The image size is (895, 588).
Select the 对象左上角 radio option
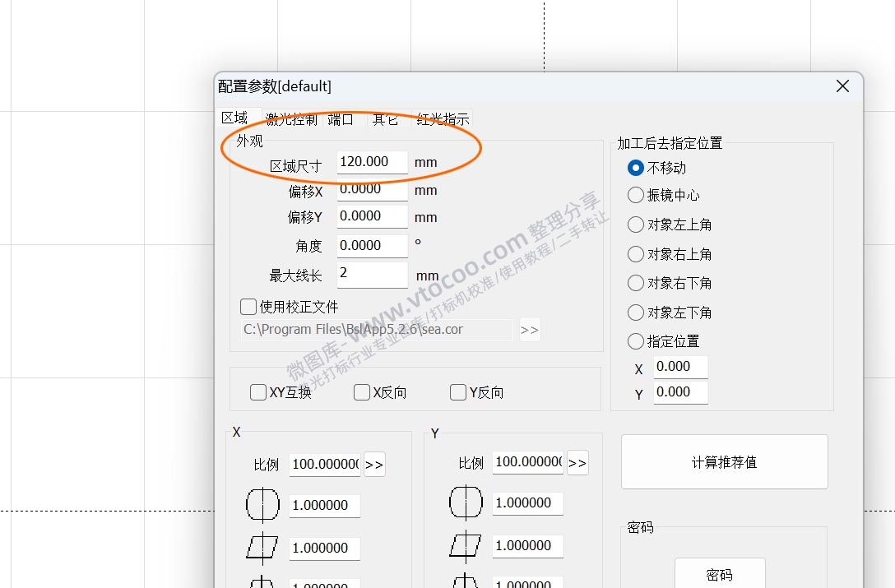point(635,225)
